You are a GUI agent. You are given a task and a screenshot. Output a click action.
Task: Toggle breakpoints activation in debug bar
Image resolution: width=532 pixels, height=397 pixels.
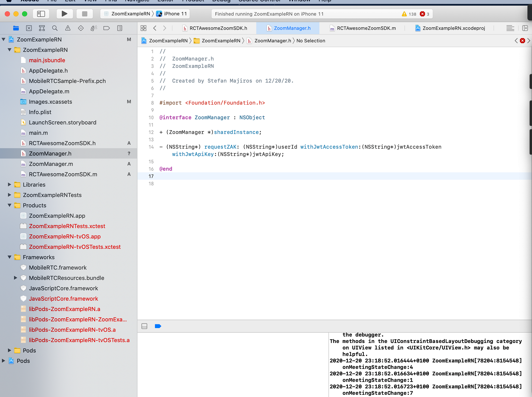click(x=158, y=326)
